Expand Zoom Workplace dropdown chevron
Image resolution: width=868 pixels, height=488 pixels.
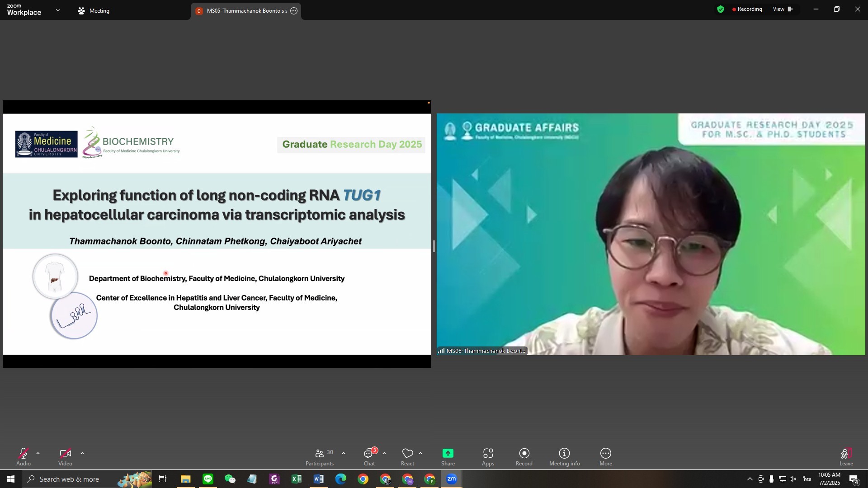click(x=57, y=10)
